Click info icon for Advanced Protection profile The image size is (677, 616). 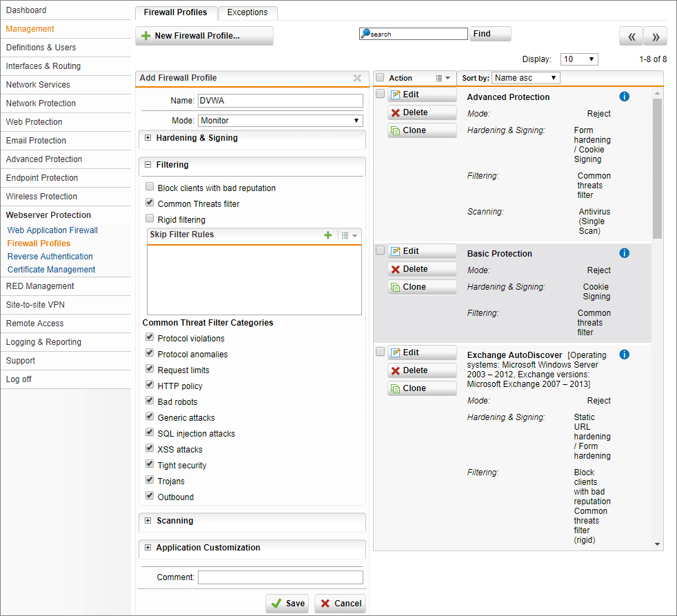(624, 97)
